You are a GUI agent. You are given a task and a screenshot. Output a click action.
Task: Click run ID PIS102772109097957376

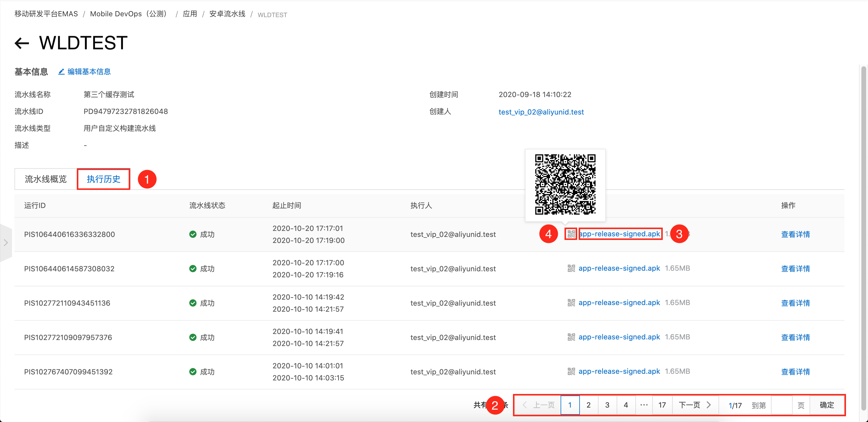click(x=68, y=337)
